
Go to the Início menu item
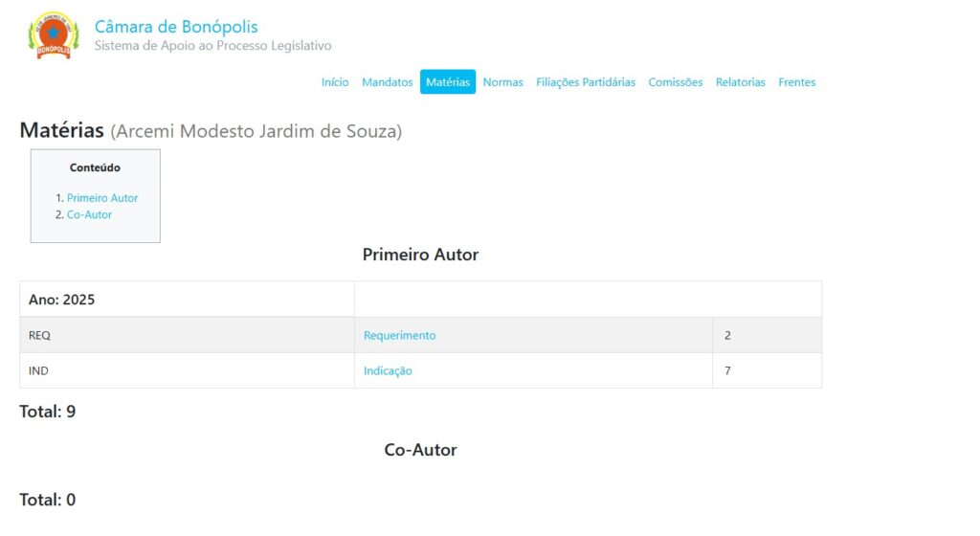point(335,82)
